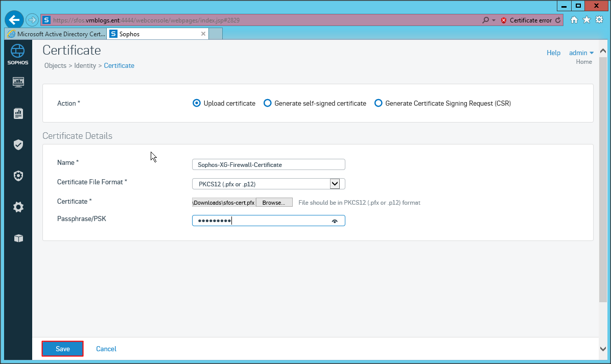This screenshot has height=364, width=611.
Task: Click the Save button
Action: pyautogui.click(x=62, y=349)
